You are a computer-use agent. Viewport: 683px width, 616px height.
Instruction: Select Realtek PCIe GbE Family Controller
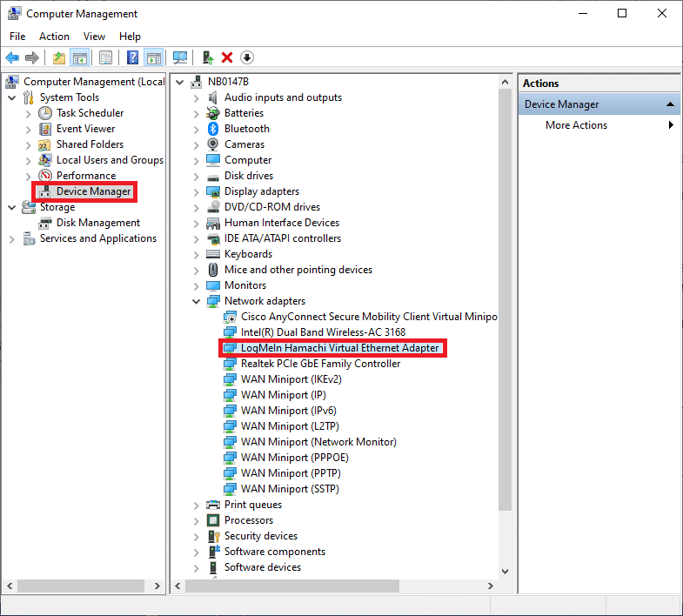coord(320,364)
